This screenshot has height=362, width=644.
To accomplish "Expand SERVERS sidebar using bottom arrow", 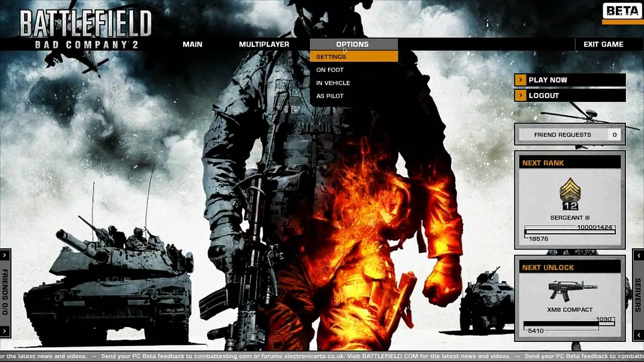I will pyautogui.click(x=638, y=335).
